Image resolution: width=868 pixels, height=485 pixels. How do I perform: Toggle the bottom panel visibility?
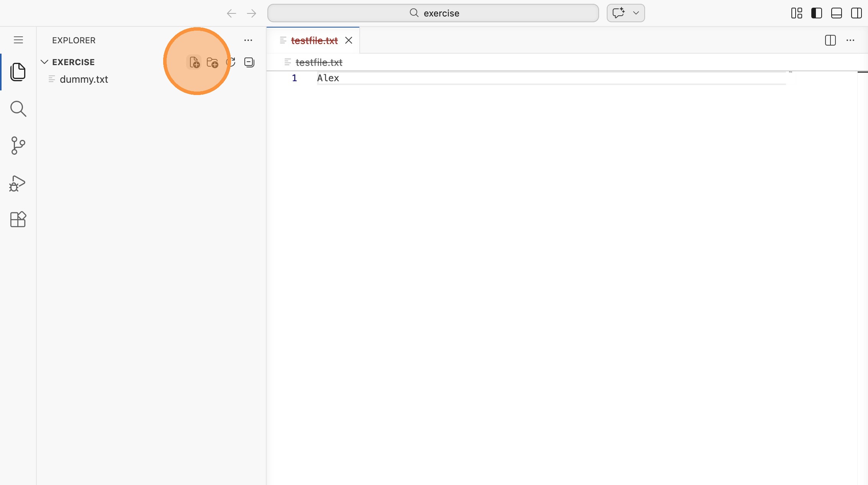[836, 13]
